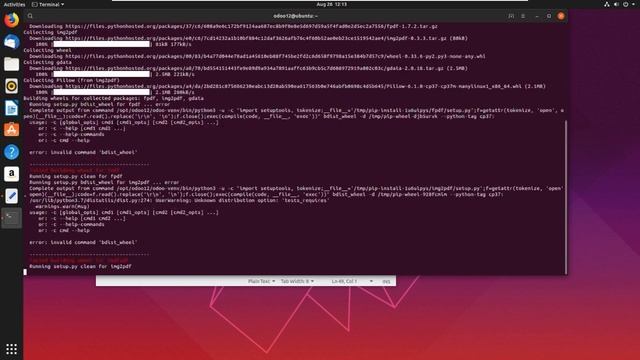Click 'Running setup.py clean for img2pdf' line
The width and height of the screenshot is (640, 360).
(x=80, y=267)
